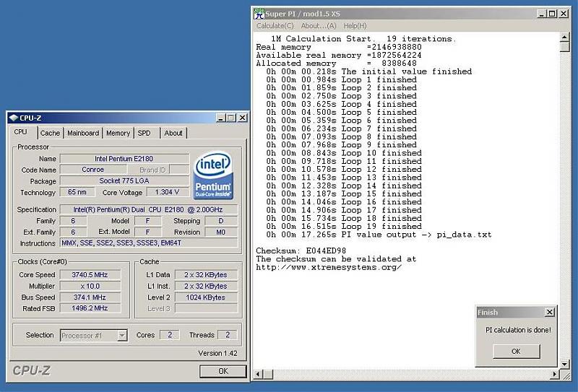
Task: Click the Rated FSB value '1496.2 MHz'
Action: pyautogui.click(x=90, y=308)
